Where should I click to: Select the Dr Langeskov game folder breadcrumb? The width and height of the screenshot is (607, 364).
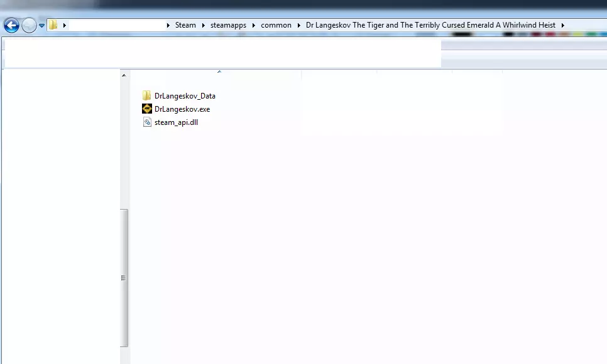(x=430, y=25)
